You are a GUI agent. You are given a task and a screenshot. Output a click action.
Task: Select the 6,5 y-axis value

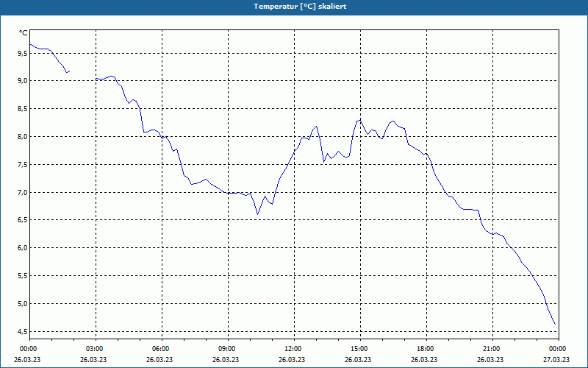(x=23, y=220)
